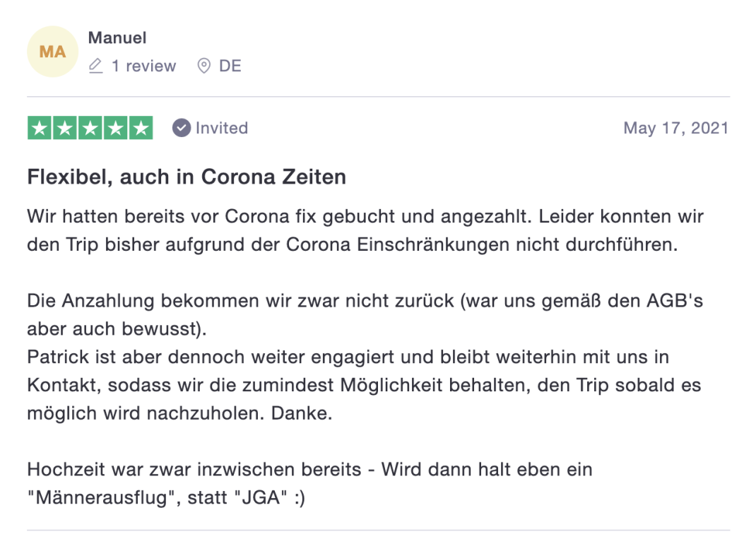
Task: Select the "1 review" count text
Action: click(143, 66)
